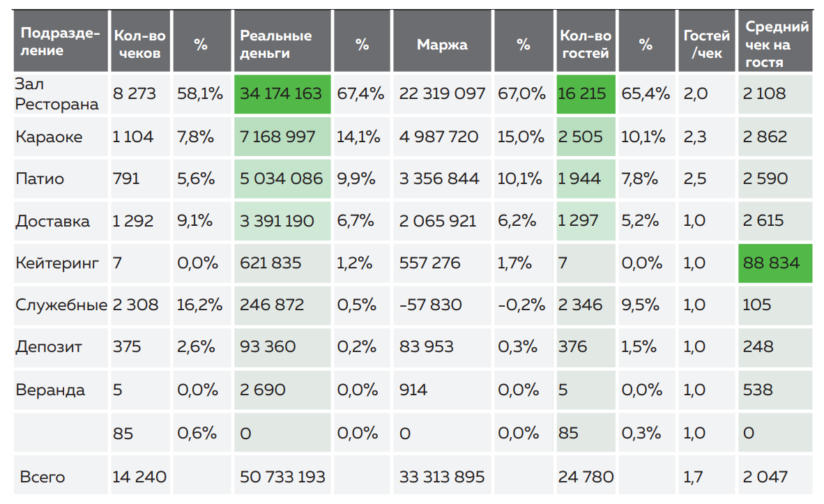Select the "Зал Ресторана" row label
Screen dimensions: 824x504
tap(57, 93)
